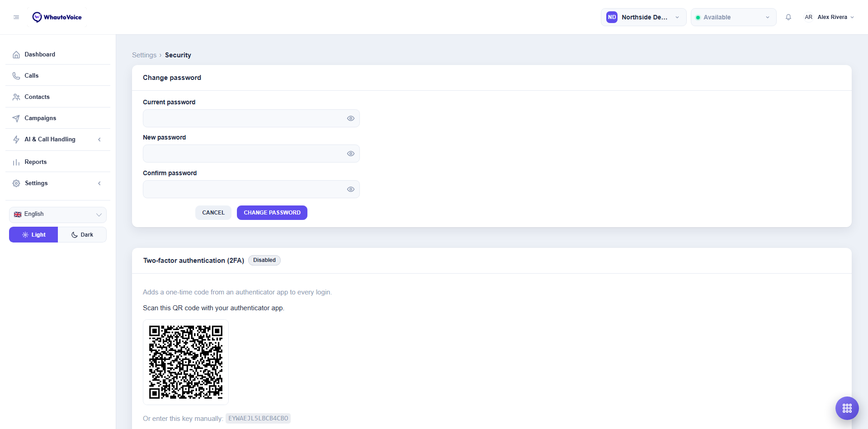Open the Contacts page
The height and width of the screenshot is (429, 868).
pyautogui.click(x=58, y=97)
